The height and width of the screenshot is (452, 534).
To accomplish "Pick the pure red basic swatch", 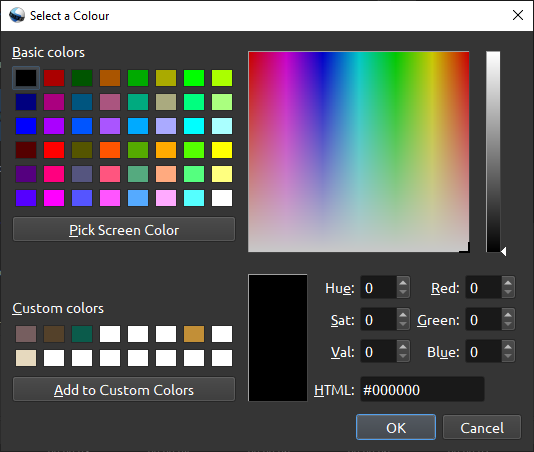I will coord(54,150).
